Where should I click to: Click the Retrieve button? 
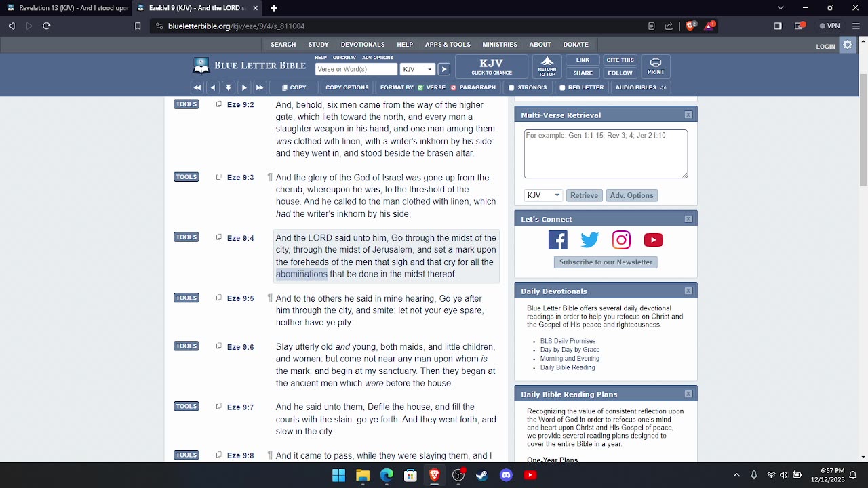click(x=584, y=195)
